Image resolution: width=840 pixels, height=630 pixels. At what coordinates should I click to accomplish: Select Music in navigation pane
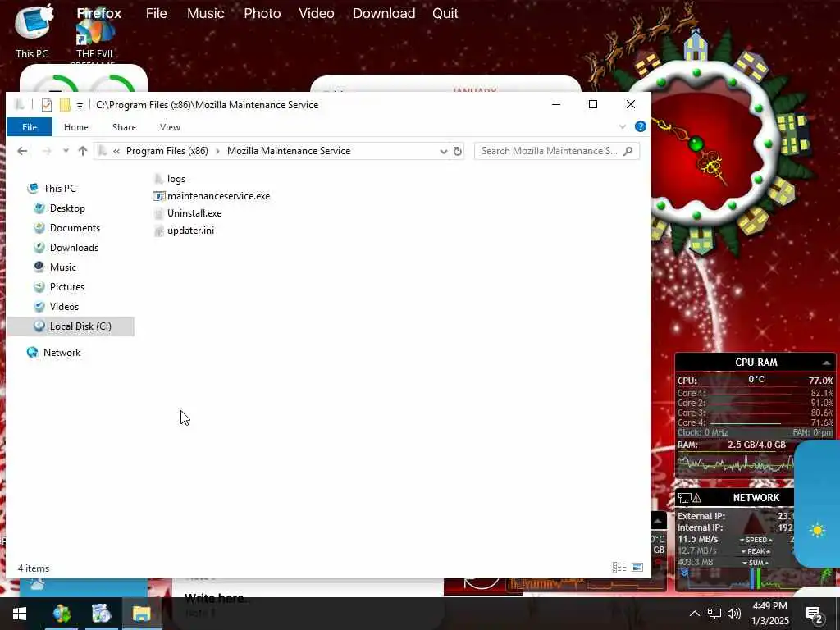[62, 267]
